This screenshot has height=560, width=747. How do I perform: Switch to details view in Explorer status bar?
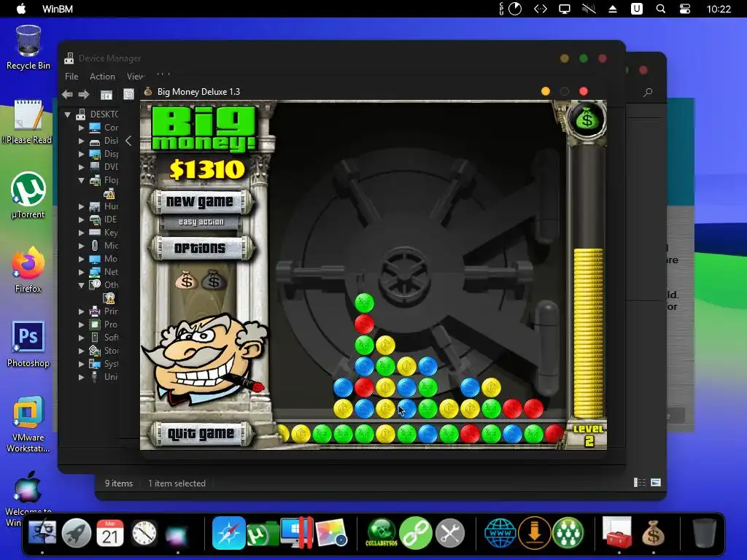click(x=639, y=483)
